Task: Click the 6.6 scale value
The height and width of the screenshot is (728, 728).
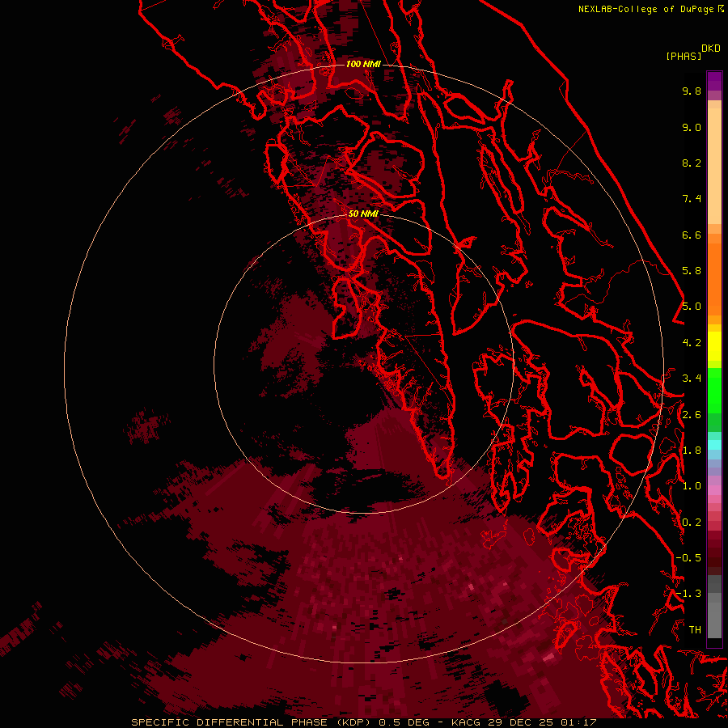Action: pos(692,235)
